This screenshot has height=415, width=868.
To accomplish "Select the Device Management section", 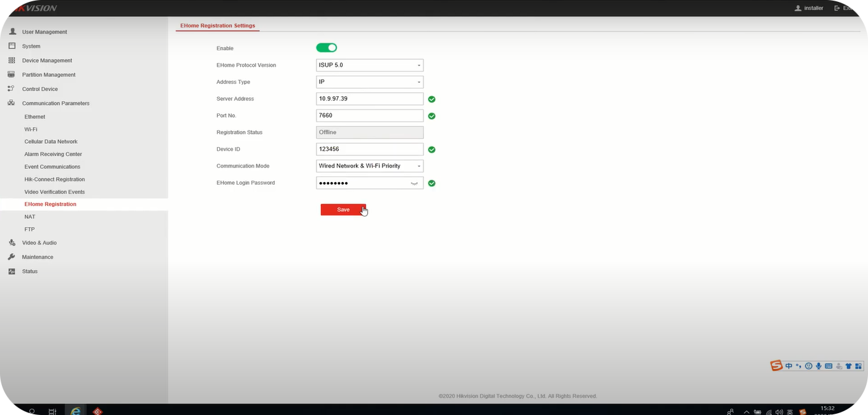I will click(46, 60).
